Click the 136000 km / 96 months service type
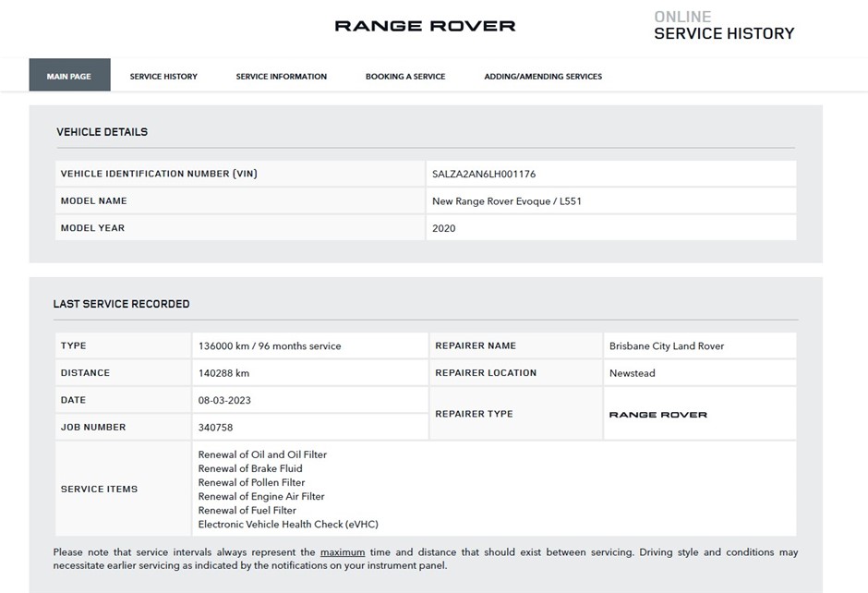This screenshot has width=868, height=593. coord(269,346)
